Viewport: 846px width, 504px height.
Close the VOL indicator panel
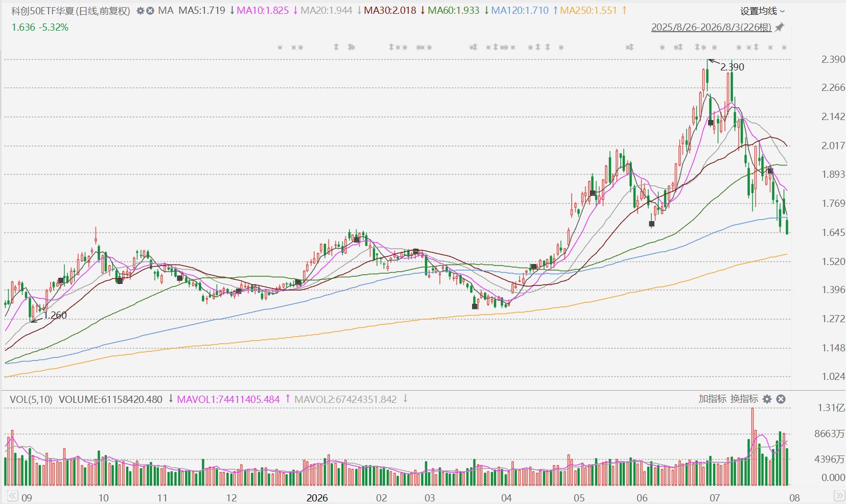[781, 399]
